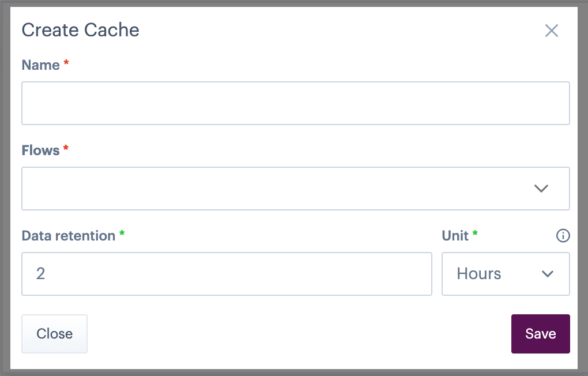
Task: Expand the Flows dropdown chevron
Action: tap(541, 189)
